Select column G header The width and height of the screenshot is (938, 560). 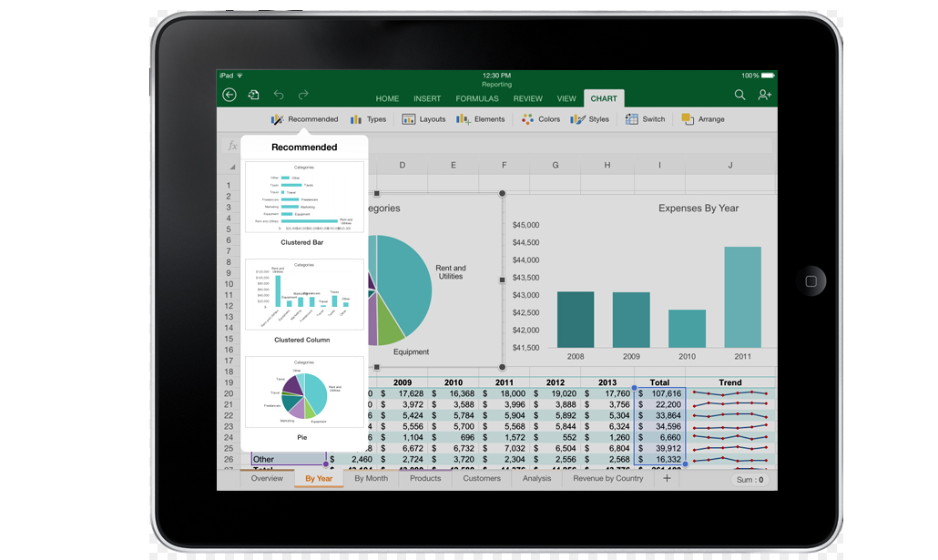(x=556, y=165)
